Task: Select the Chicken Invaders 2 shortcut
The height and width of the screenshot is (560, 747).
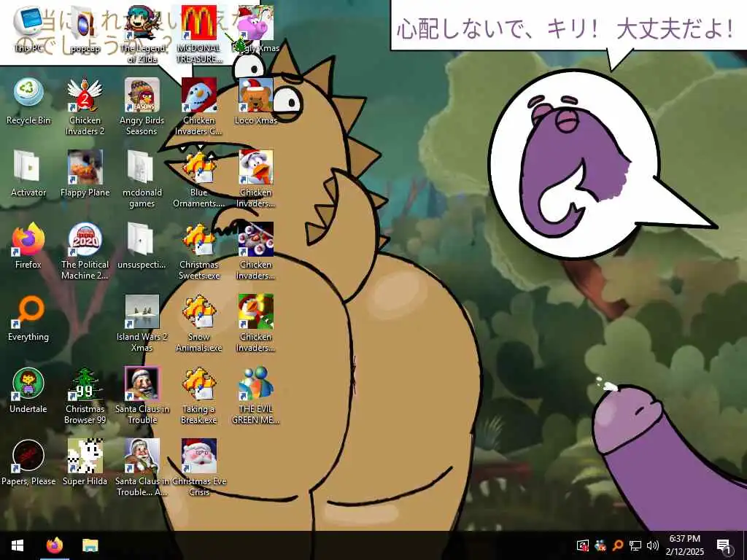Action: tap(85, 106)
